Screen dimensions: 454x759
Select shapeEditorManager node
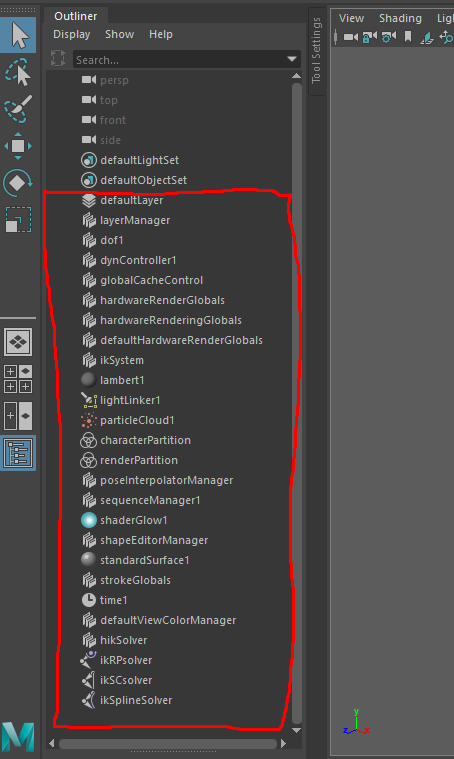tap(153, 540)
